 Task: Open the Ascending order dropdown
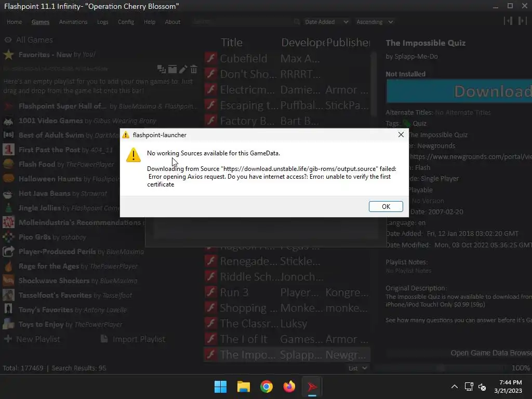coord(375,22)
